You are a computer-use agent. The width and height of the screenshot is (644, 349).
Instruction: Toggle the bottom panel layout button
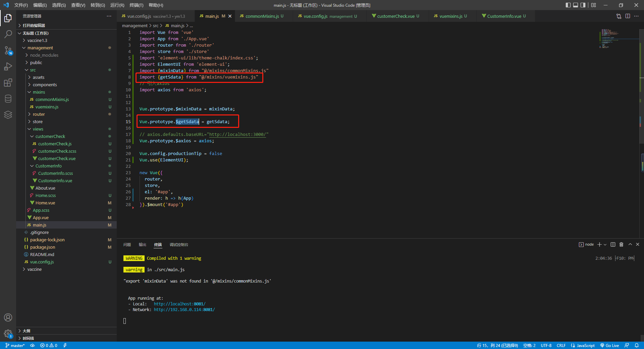[576, 5]
